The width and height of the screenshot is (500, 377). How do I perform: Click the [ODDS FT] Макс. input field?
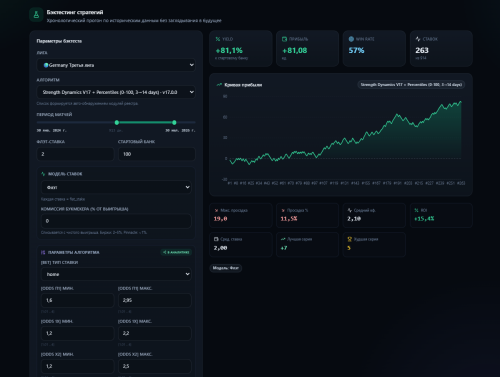(x=155, y=300)
